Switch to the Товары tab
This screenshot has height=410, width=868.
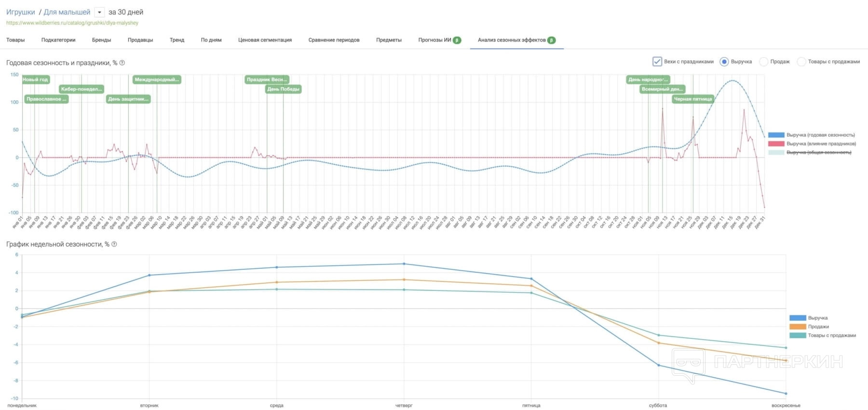15,40
